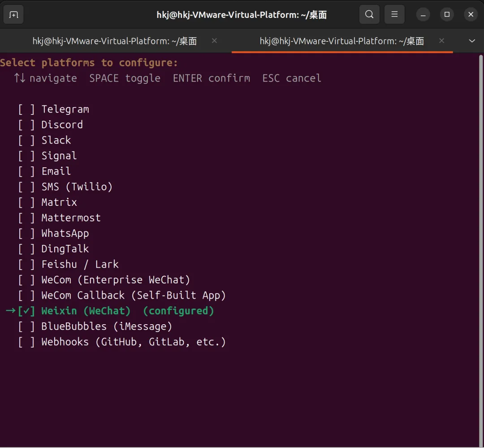Expand the tab list dropdown chevron
The image size is (484, 448).
471,41
